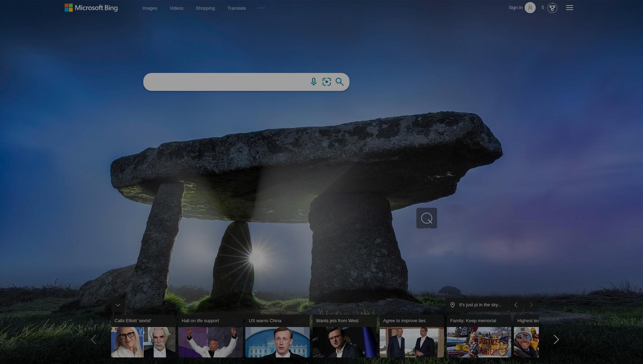Click the image hotspot search icon
Viewport: 643px width, 364px height.
[427, 218]
